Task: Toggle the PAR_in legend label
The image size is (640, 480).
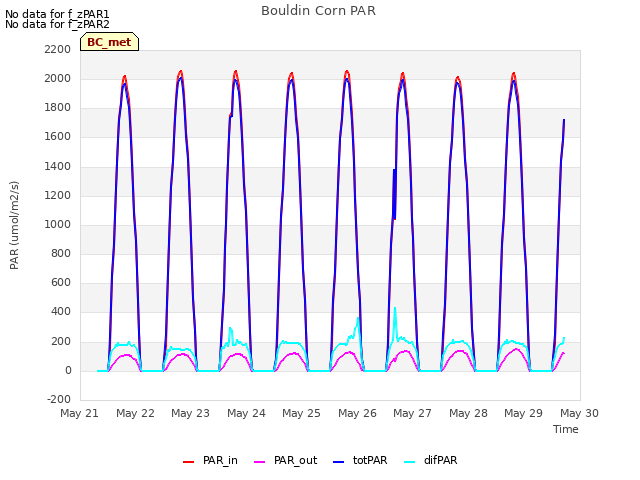Action: click(220, 460)
